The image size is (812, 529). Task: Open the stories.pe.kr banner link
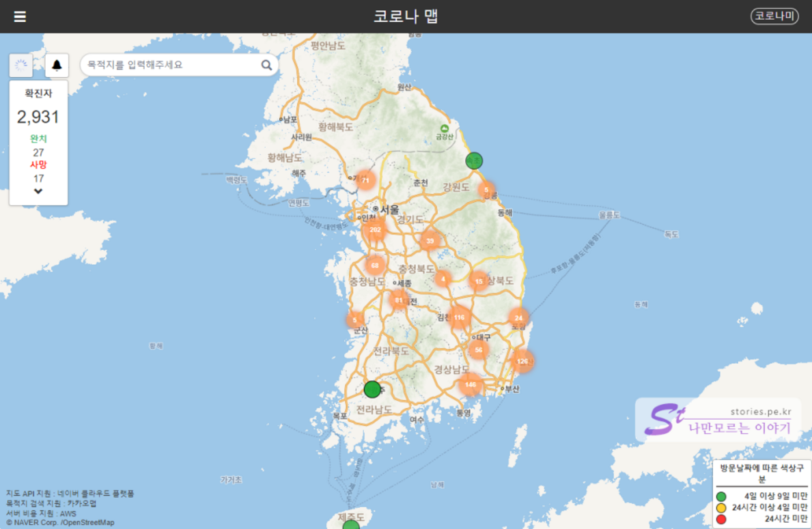click(x=718, y=420)
